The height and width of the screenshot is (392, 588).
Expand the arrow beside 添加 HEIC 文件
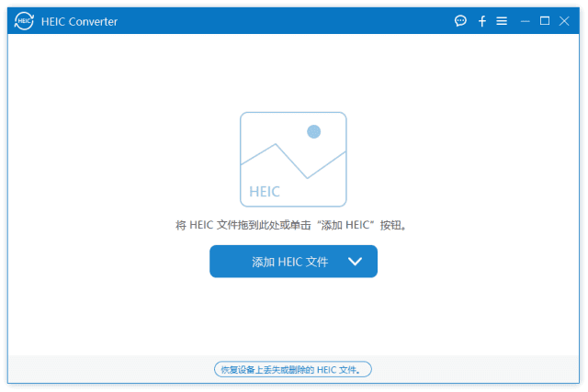click(356, 262)
